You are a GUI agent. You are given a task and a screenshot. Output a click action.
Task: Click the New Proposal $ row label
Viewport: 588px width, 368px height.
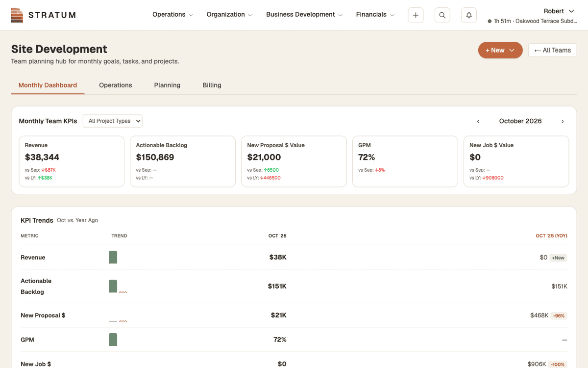coord(43,315)
